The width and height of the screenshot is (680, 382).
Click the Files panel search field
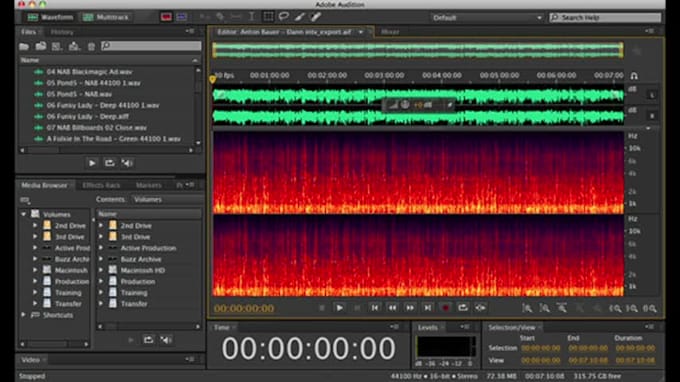click(x=151, y=46)
